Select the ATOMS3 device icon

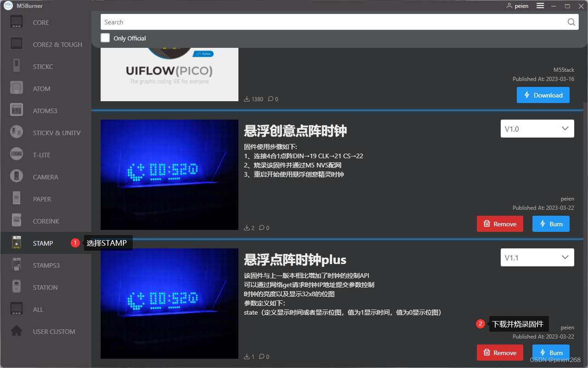[x=17, y=110]
